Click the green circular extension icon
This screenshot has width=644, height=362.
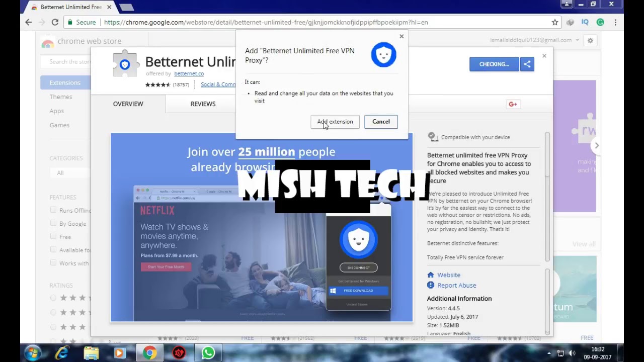[600, 22]
